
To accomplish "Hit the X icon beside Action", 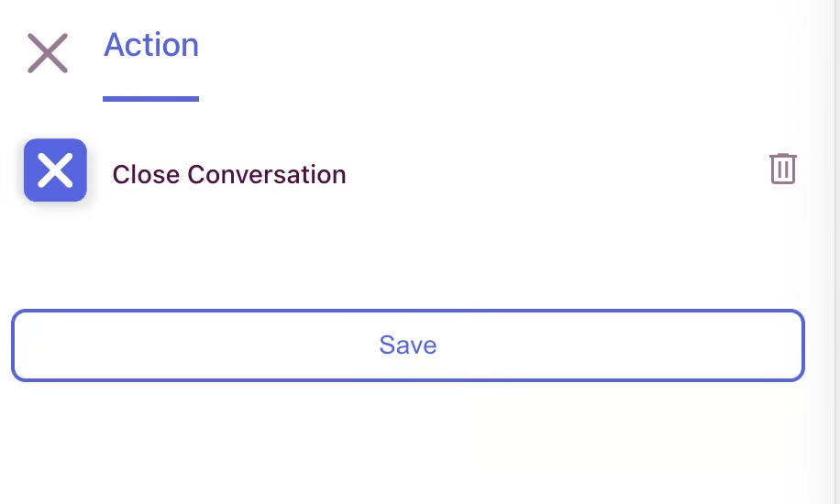I will pyautogui.click(x=48, y=53).
